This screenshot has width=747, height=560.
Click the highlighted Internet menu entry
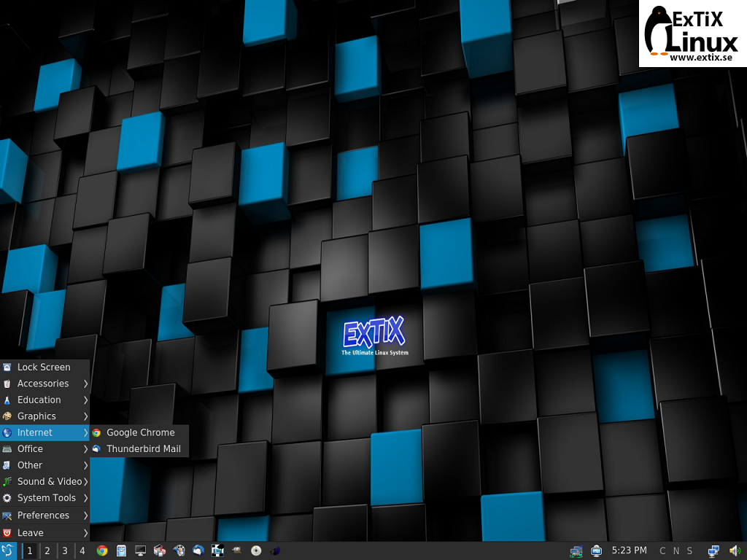click(44, 432)
